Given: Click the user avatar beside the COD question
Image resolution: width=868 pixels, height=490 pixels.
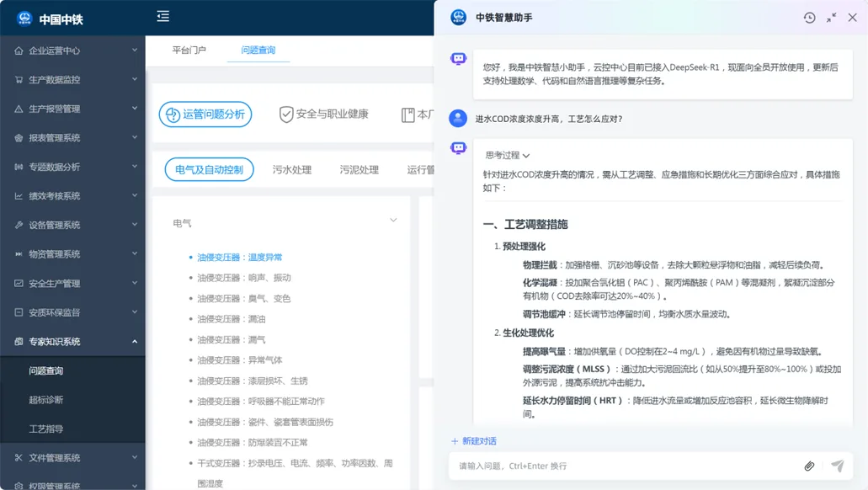Looking at the screenshot, I should coord(458,118).
